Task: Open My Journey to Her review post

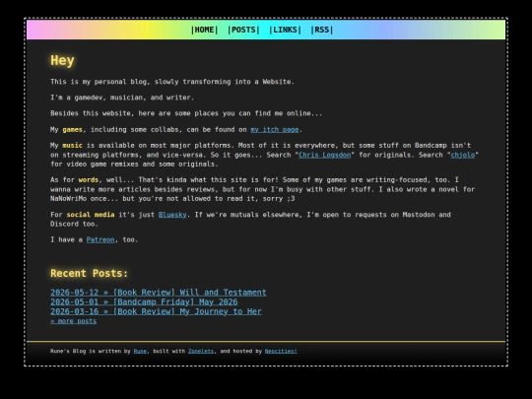Action: coord(156,311)
